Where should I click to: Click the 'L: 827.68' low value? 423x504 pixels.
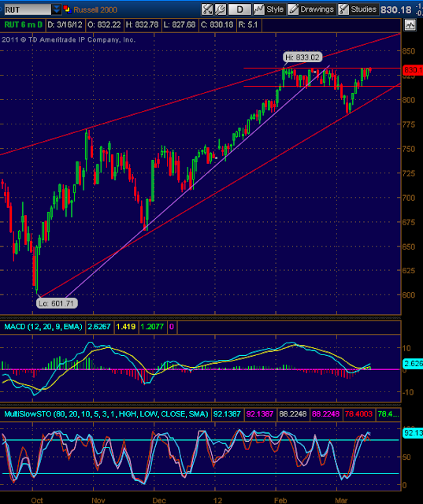(x=180, y=24)
